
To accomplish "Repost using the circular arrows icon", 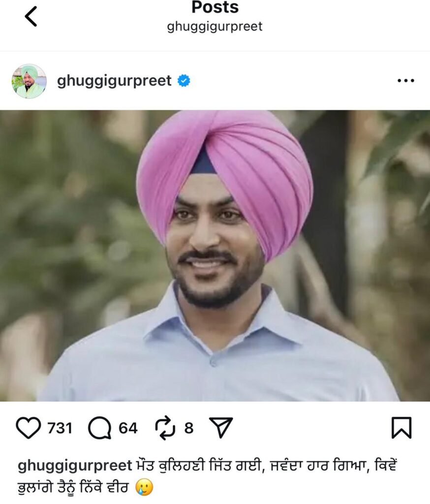I will 165,428.
